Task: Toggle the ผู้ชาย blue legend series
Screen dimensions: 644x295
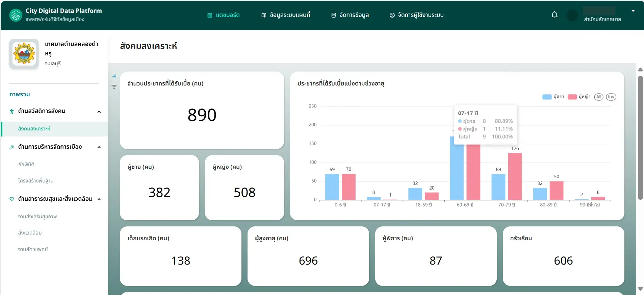Action: [553, 97]
